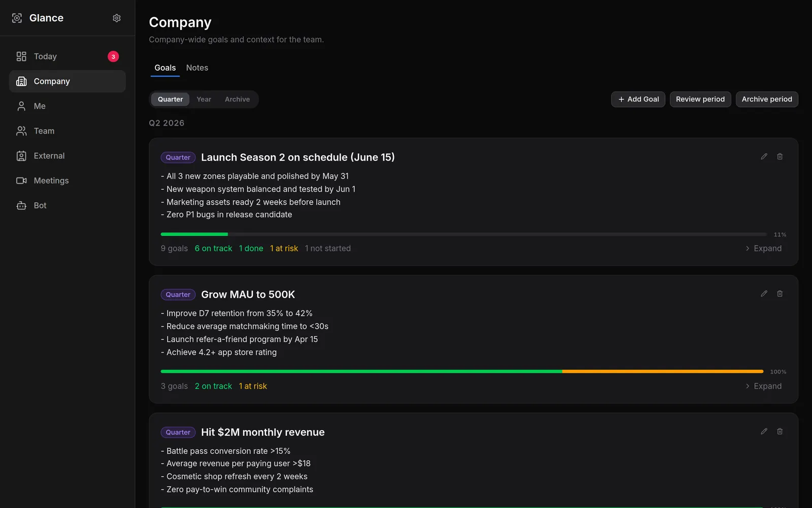The height and width of the screenshot is (508, 812).
Task: Click the "3 goals" count text
Action: 174,386
